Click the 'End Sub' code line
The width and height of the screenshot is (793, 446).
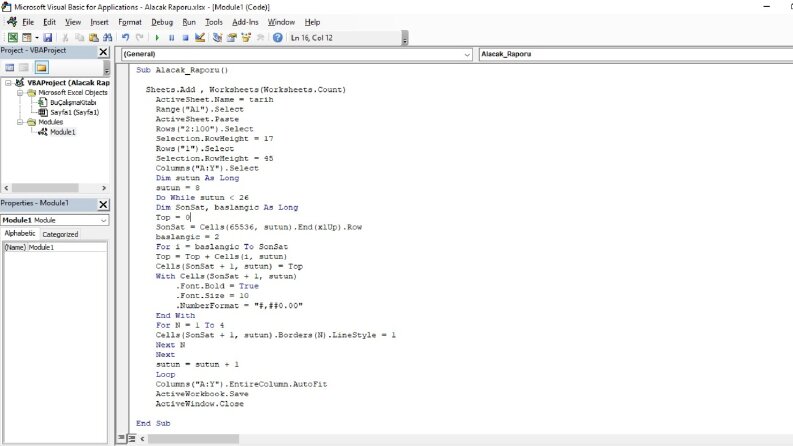pyautogui.click(x=153, y=423)
